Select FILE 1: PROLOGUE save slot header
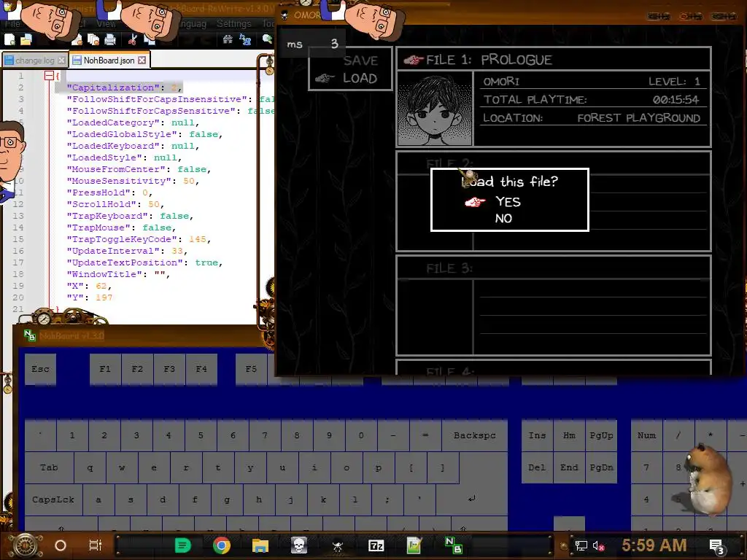 pyautogui.click(x=554, y=60)
